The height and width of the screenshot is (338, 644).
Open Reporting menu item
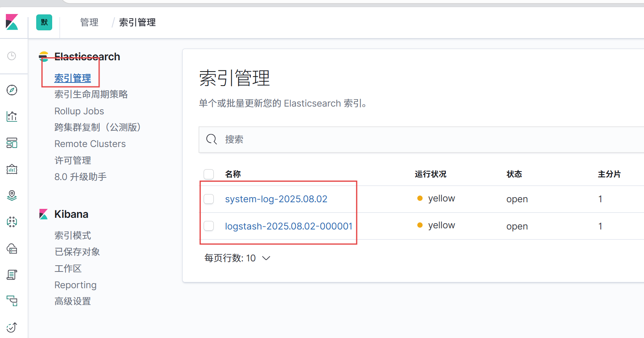(76, 285)
